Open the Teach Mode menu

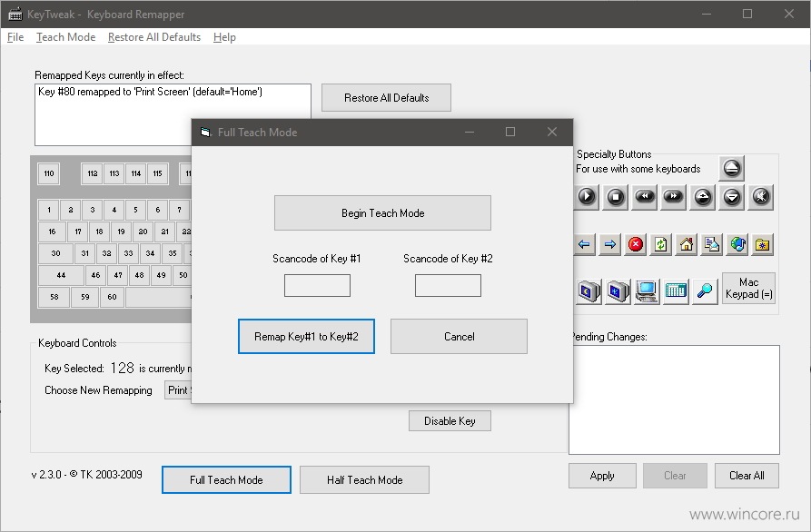(65, 37)
